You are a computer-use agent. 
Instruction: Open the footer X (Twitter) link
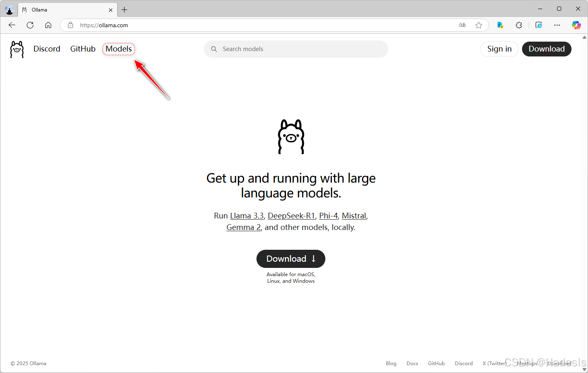pyautogui.click(x=494, y=364)
